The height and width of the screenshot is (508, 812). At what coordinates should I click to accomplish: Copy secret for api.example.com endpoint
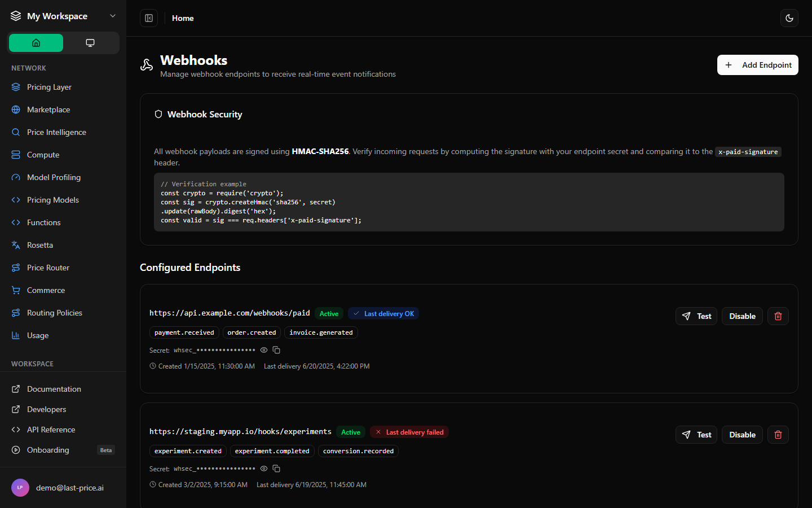pos(276,350)
